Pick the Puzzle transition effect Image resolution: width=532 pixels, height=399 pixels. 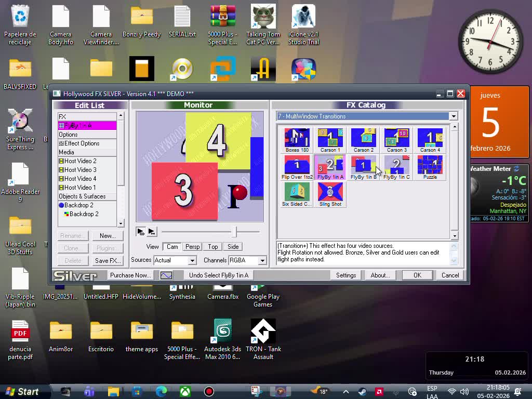[430, 167]
